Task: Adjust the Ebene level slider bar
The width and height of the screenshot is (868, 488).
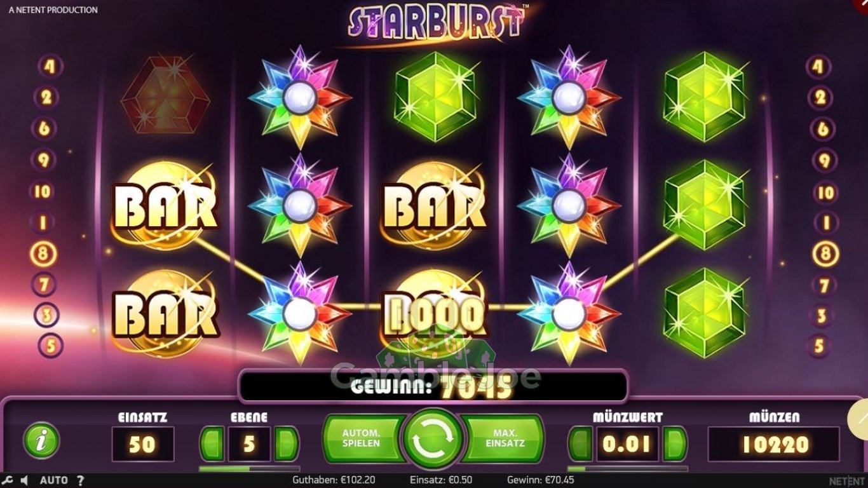Action: [249, 469]
